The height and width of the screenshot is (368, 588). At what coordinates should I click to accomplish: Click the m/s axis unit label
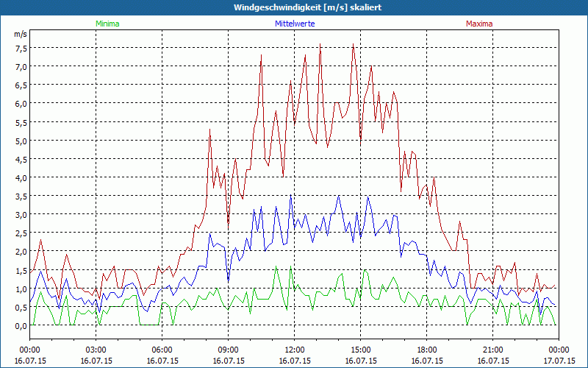tap(21, 34)
